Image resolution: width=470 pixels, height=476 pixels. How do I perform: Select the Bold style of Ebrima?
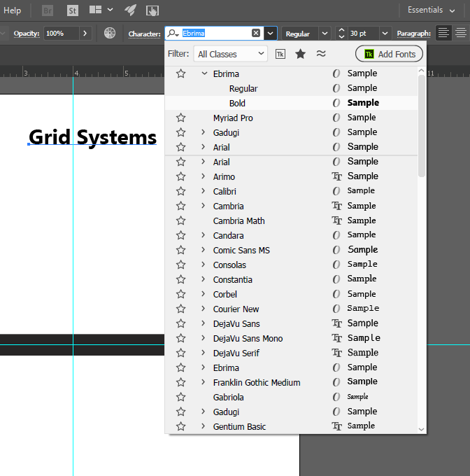[x=237, y=103]
